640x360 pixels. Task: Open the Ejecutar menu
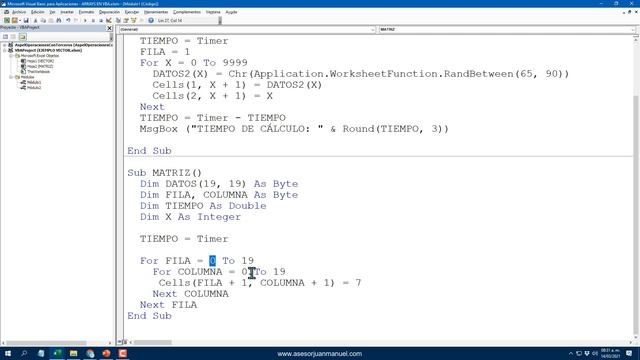click(131, 12)
